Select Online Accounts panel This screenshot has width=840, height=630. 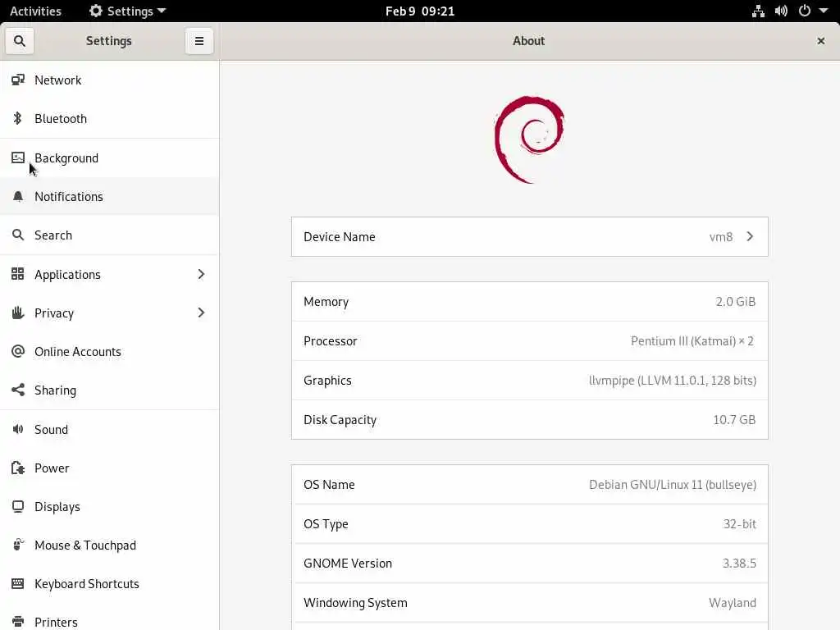coord(109,351)
